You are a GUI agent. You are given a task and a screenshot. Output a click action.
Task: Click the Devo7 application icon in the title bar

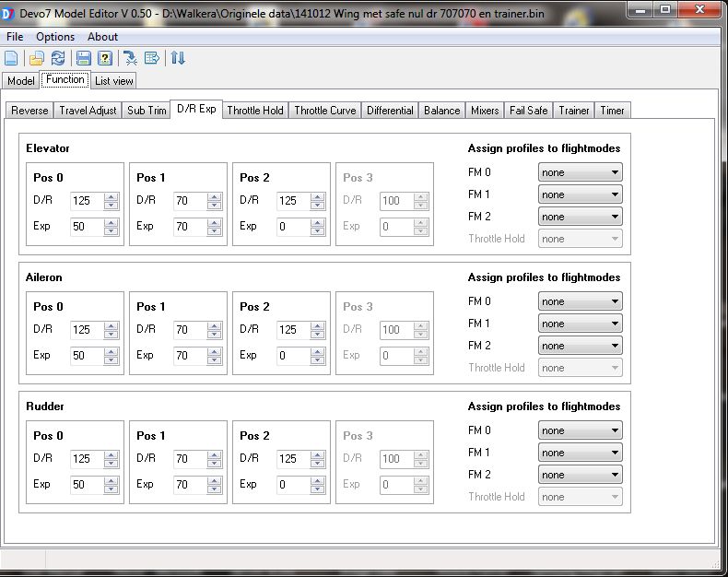point(7,14)
